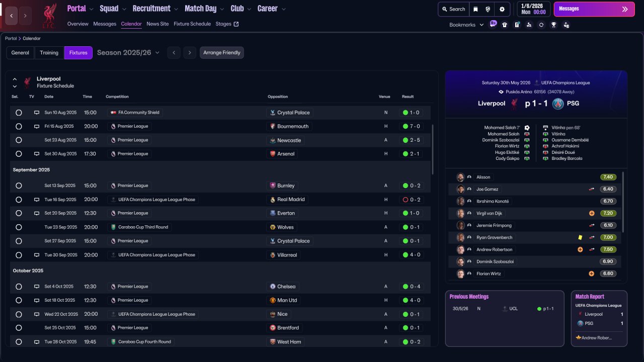644x362 pixels.
Task: Click the TV icon on the Arsenal fixture row
Action: tap(37, 154)
